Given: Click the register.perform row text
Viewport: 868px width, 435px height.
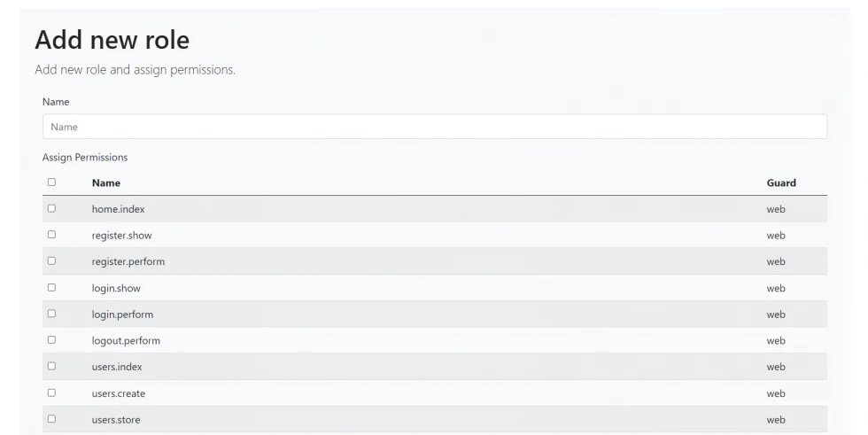Looking at the screenshot, I should click(128, 262).
